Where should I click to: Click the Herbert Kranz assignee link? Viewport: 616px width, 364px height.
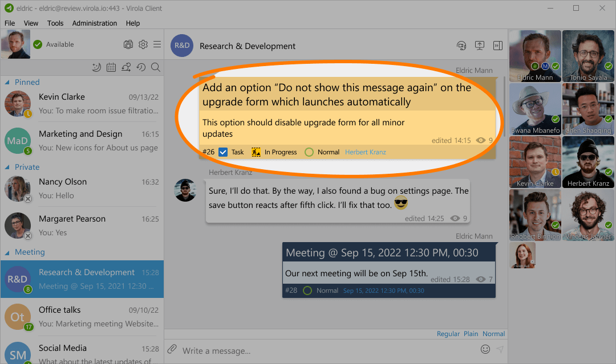tap(365, 152)
